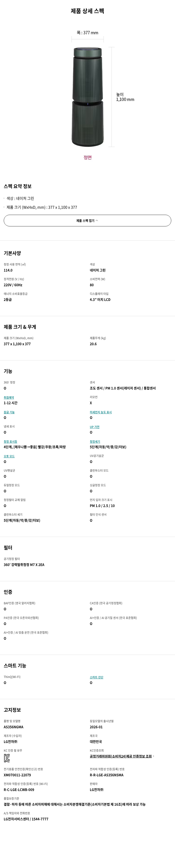
Task: Click the 폭 : 377 mm width label
Action: pos(87,33)
